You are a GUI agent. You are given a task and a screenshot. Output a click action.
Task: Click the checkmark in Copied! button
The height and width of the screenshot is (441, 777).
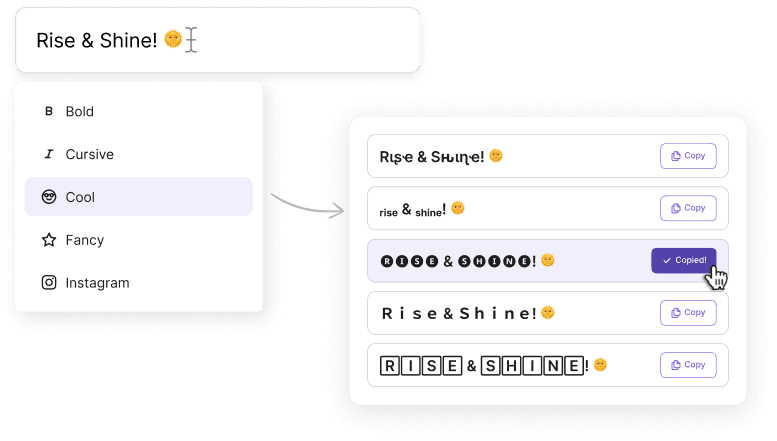click(666, 261)
